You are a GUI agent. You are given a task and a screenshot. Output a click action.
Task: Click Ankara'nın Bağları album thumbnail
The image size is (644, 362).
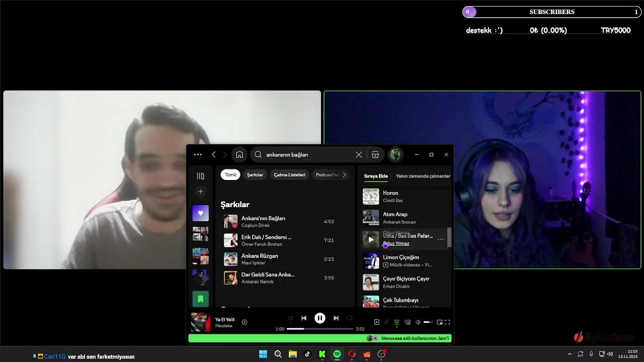pos(230,222)
